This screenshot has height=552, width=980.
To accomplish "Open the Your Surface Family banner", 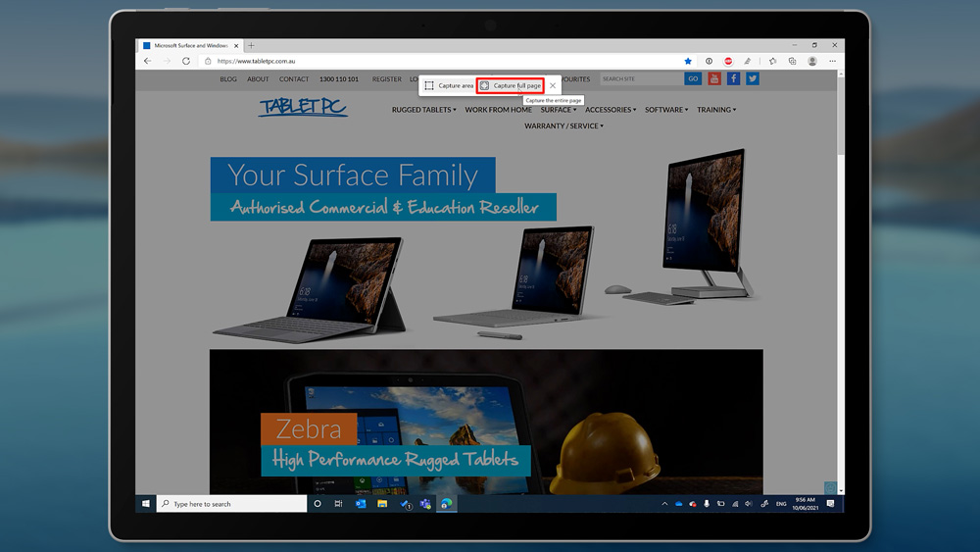I will pyautogui.click(x=486, y=246).
